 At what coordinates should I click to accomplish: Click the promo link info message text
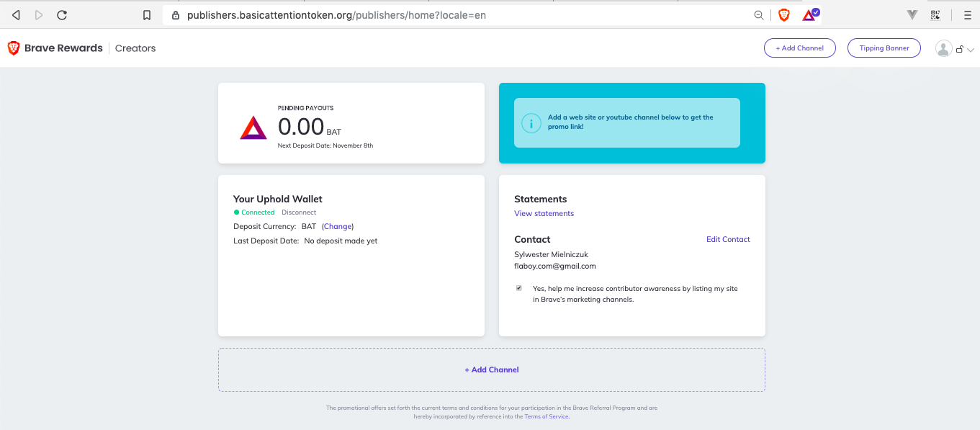point(631,122)
